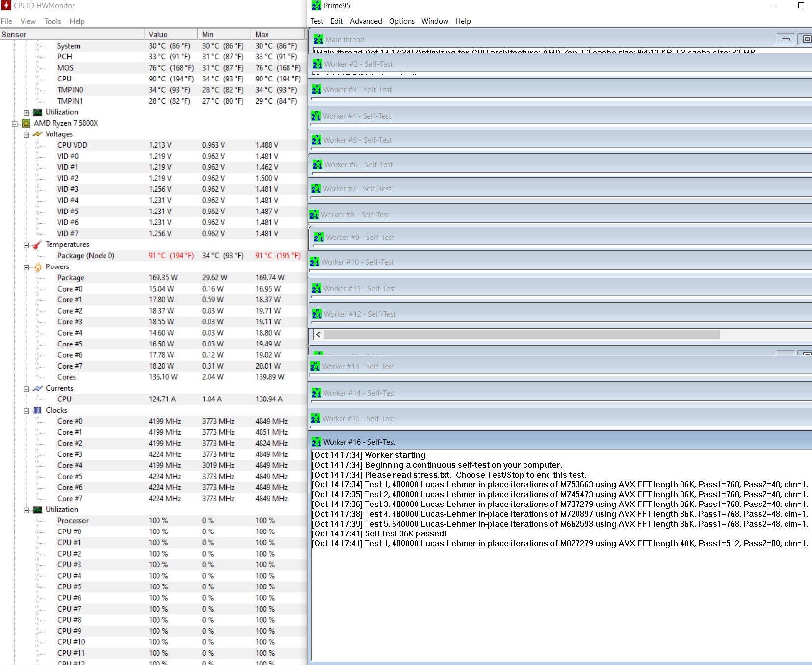
Task: Collapse the AMD Ryzen 7 5800X node
Action: click(15, 124)
